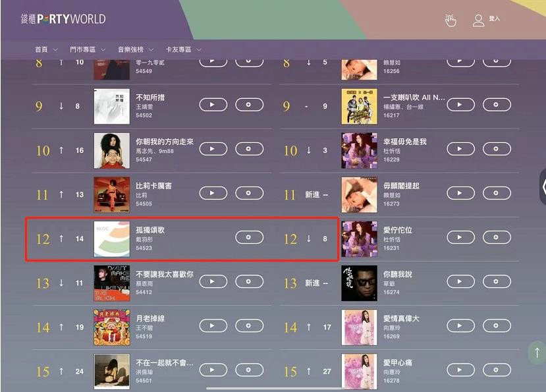546x392 pixels.
Task: Click the record icon for 比莉卡厲害
Action: tap(249, 193)
